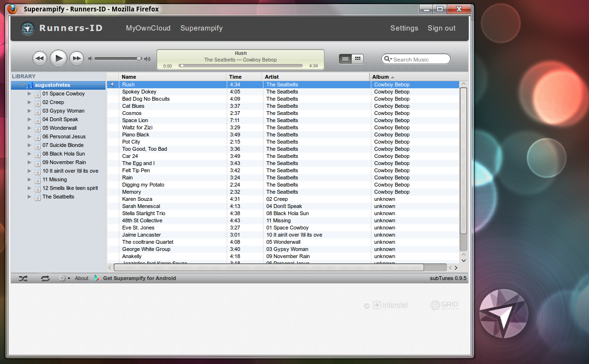
Task: Click the iPod icon beside 05 Wonderwall in Library
Action: 38,128
